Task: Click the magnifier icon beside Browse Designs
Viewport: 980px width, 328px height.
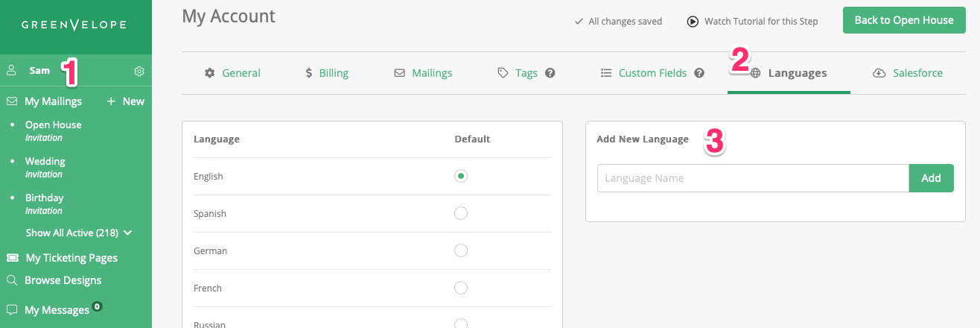Action: (11, 280)
